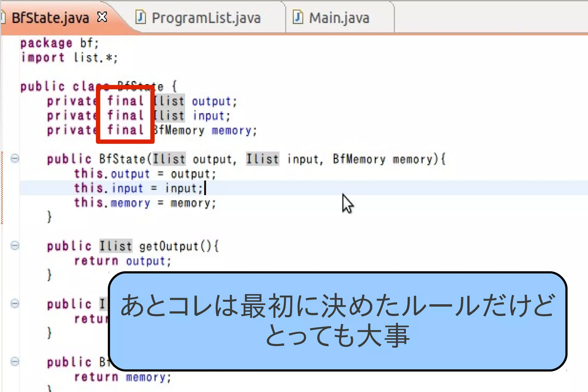
Task: Click 'this.output = output;' line
Action: pyautogui.click(x=145, y=174)
